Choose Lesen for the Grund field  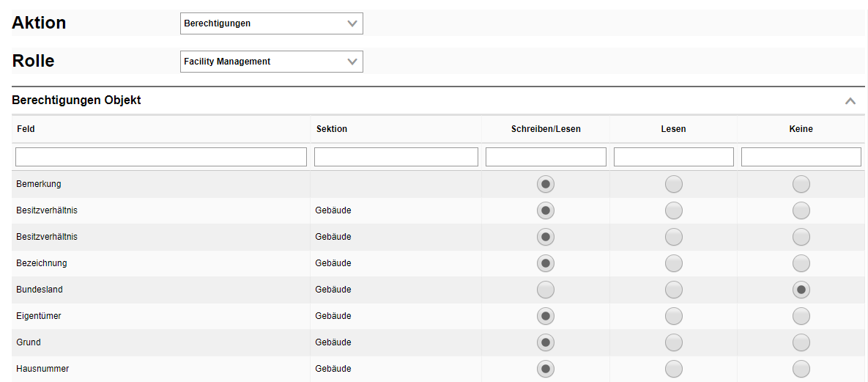673,342
